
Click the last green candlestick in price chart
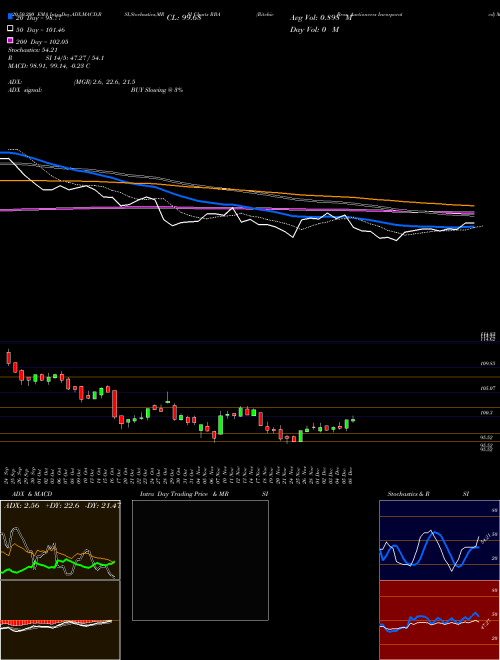pos(353,419)
